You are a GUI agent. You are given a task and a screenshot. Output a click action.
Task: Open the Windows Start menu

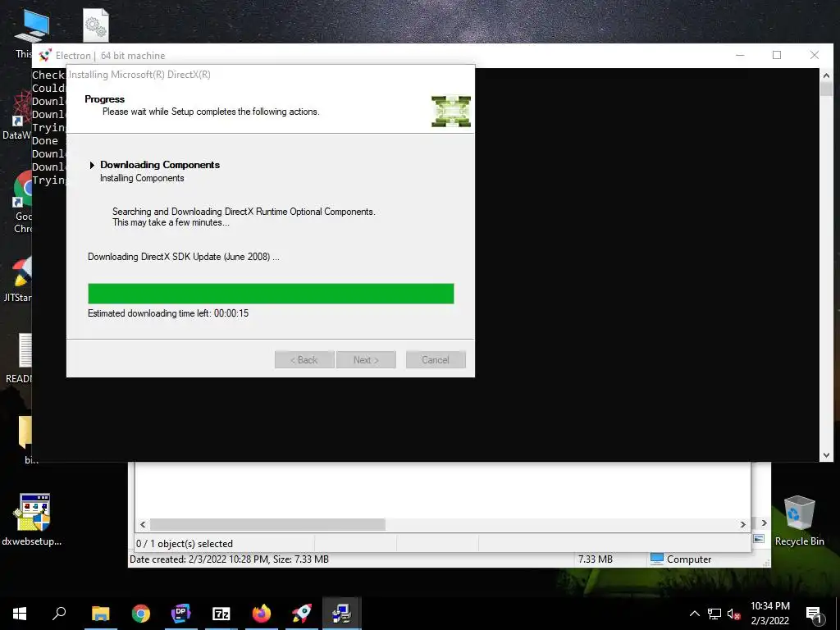click(x=20, y=614)
